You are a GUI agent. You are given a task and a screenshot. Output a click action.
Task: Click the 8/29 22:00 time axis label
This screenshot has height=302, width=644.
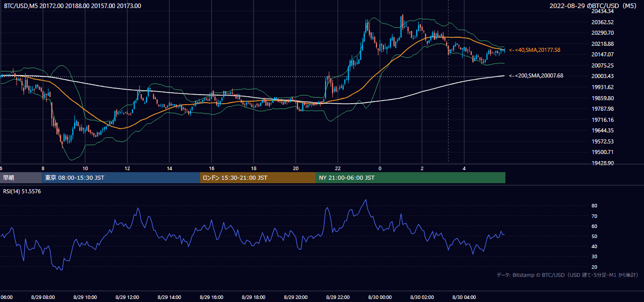pyautogui.click(x=338, y=297)
